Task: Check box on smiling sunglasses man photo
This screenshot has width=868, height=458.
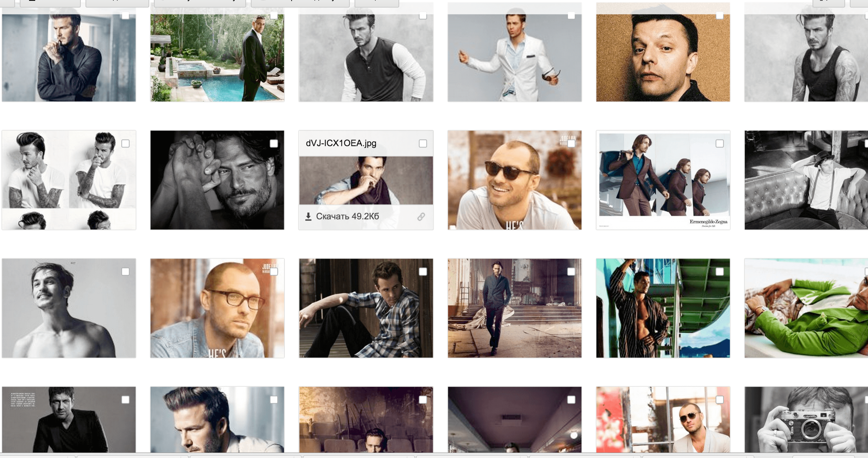Action: coord(571,144)
